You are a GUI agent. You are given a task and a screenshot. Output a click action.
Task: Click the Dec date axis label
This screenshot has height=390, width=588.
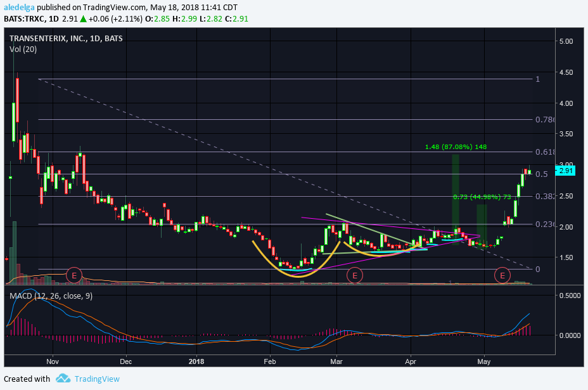click(x=126, y=361)
